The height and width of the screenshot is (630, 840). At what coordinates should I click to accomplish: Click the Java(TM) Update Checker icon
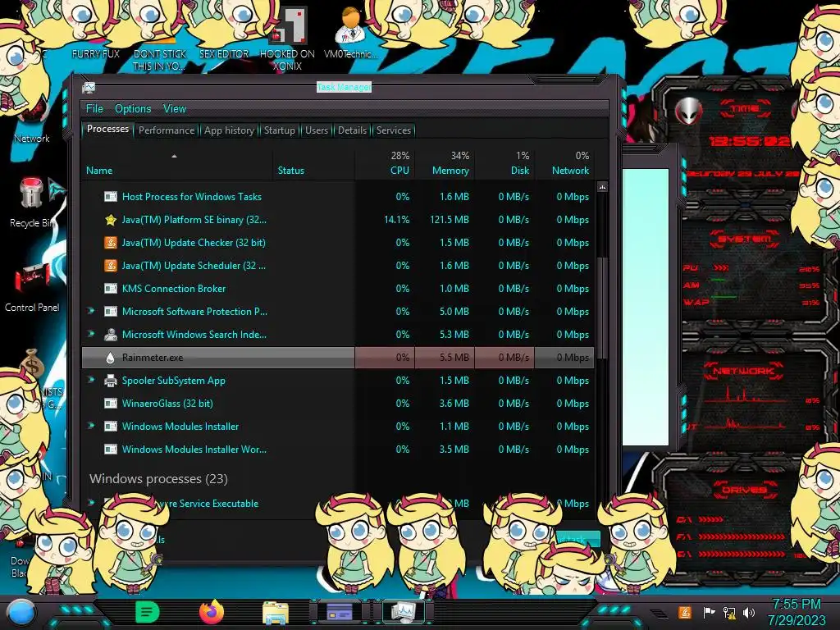point(111,243)
